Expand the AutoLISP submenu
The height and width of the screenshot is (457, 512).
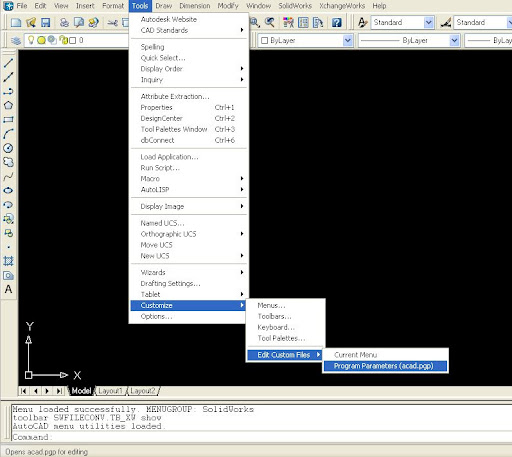click(x=189, y=190)
